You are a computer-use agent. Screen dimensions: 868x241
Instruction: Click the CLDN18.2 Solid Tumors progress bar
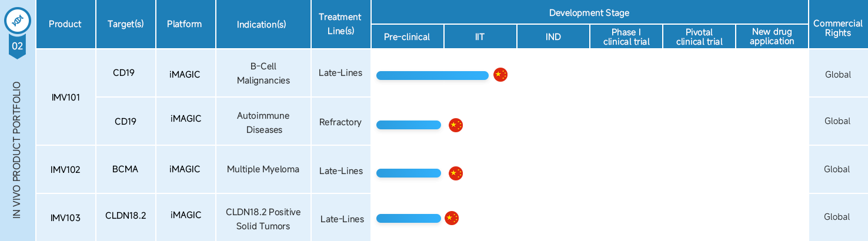pyautogui.click(x=409, y=219)
